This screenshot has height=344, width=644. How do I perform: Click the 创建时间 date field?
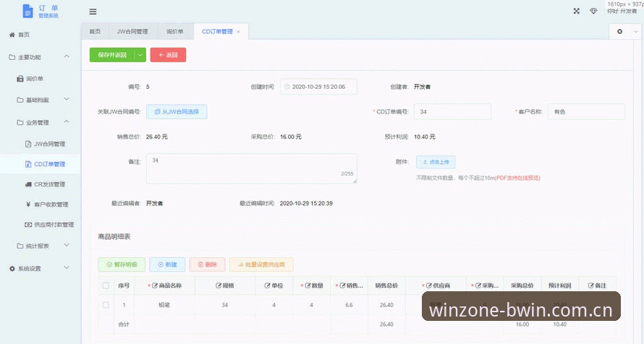click(x=318, y=87)
